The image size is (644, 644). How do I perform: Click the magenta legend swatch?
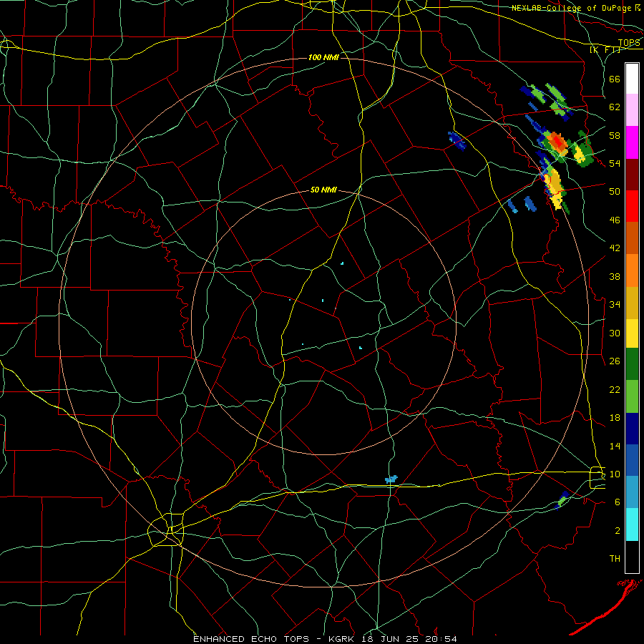click(632, 142)
